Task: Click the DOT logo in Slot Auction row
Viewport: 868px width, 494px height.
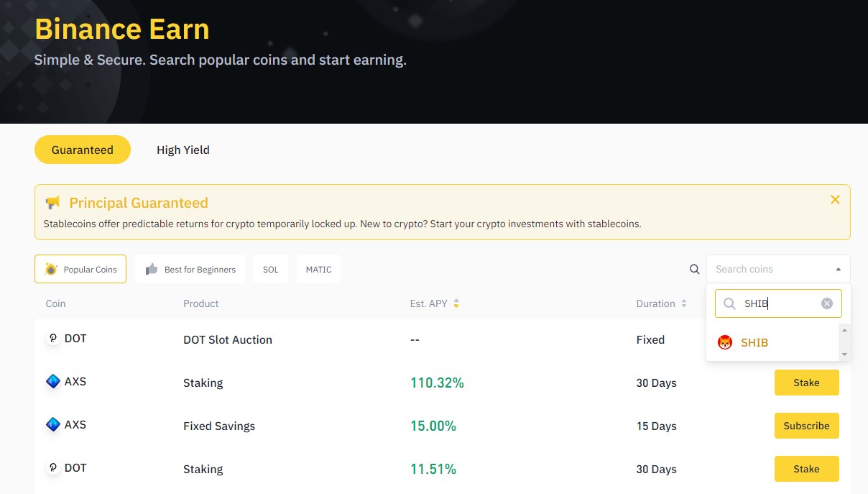Action: coord(52,339)
